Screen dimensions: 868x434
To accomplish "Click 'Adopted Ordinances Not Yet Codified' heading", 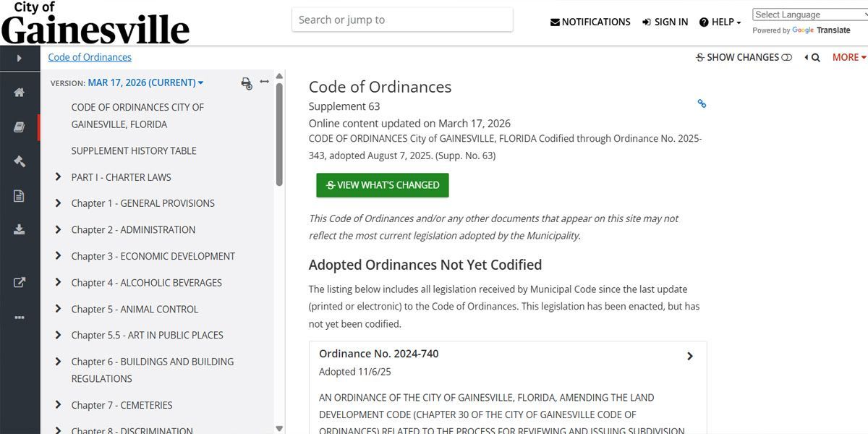I will click(425, 265).
